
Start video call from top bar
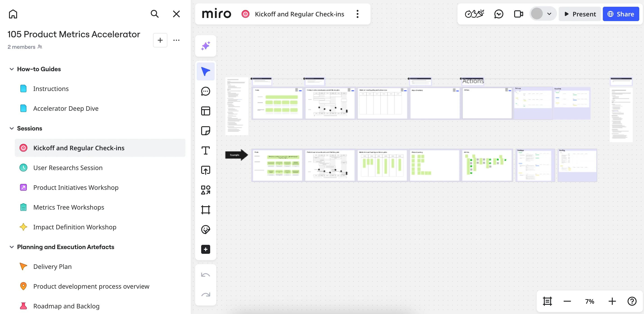coord(518,14)
